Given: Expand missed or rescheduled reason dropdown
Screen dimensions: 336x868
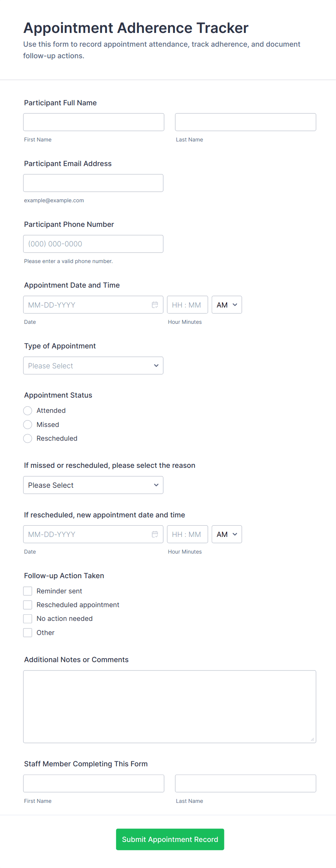Looking at the screenshot, I should point(93,485).
